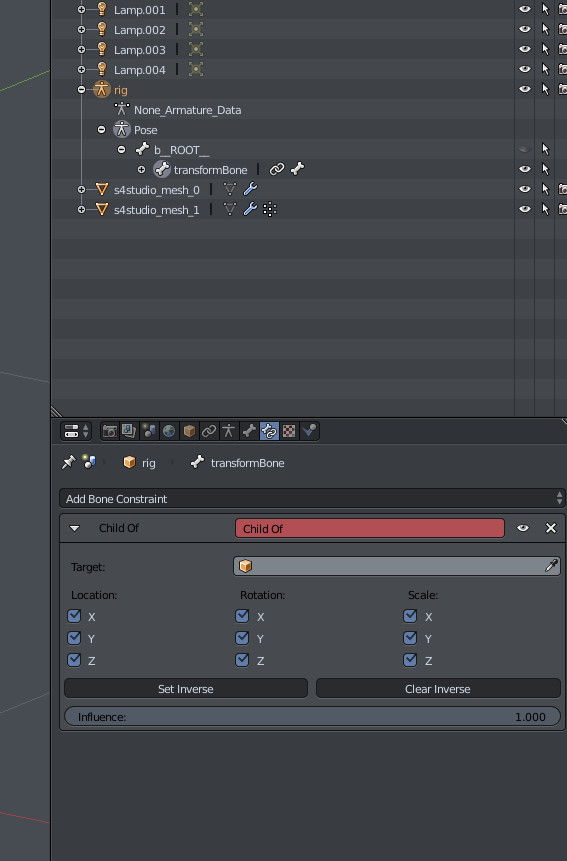
Task: Click the eyedropper in the Target field
Action: point(551,566)
